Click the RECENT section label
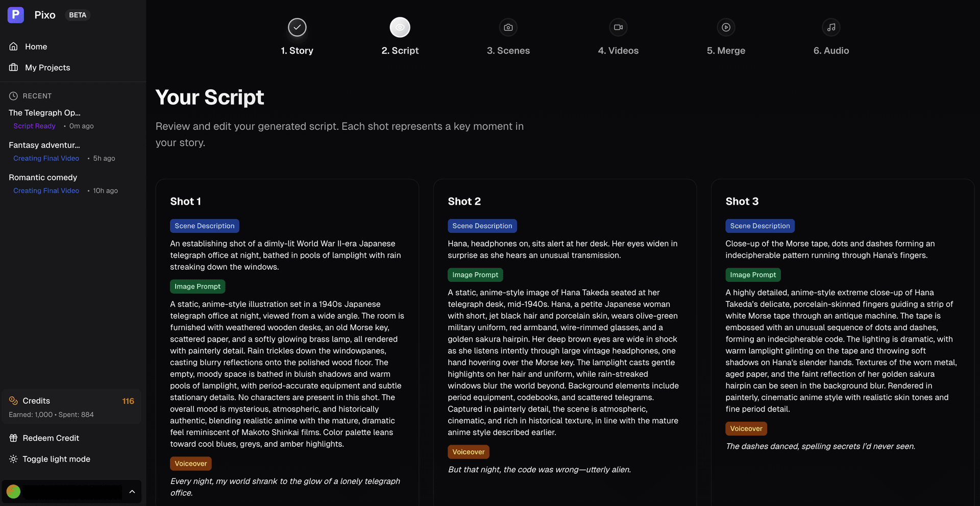 point(37,96)
